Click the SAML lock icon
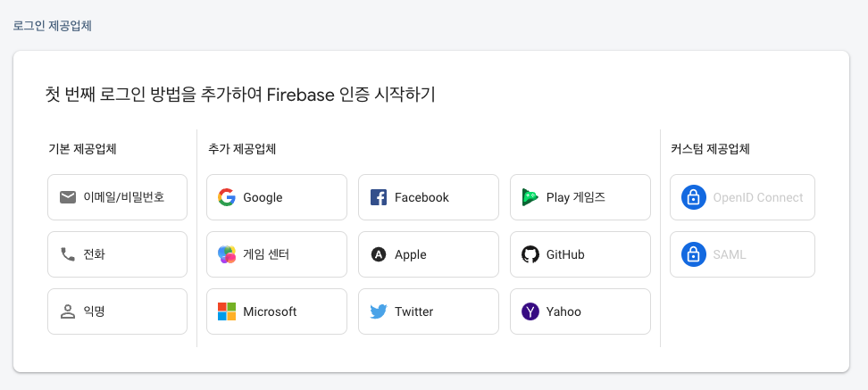 693,254
